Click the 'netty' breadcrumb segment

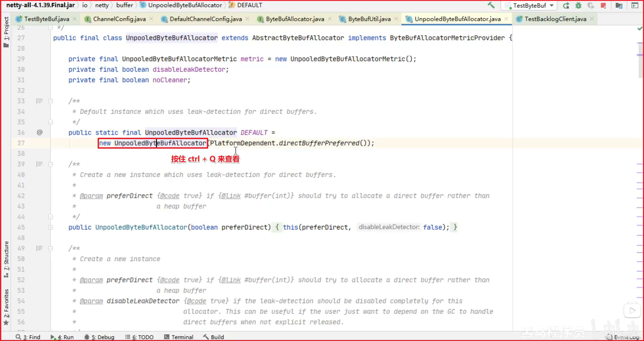102,5
